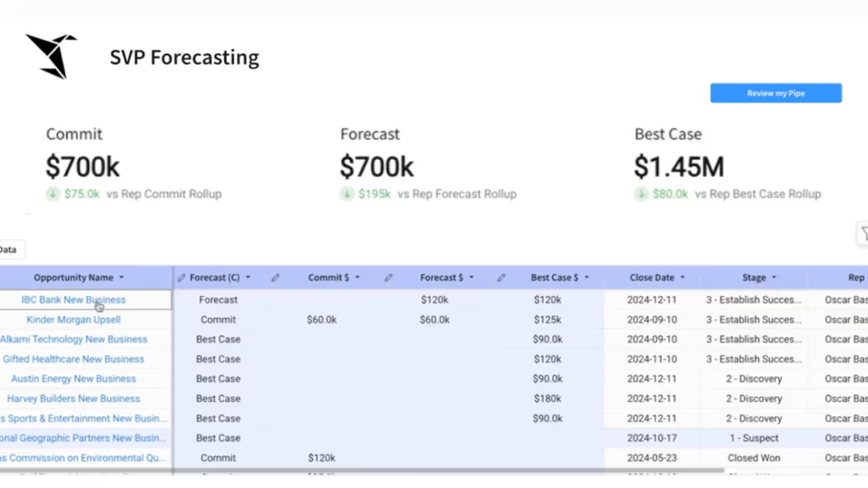Click $120k Forecast $ value for IBC Bank

pyautogui.click(x=434, y=300)
